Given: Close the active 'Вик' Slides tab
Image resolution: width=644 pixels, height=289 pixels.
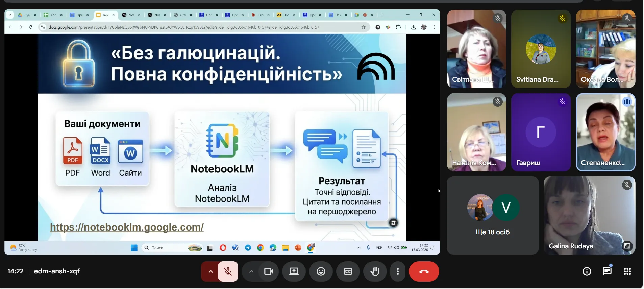Looking at the screenshot, I should pyautogui.click(x=114, y=15).
